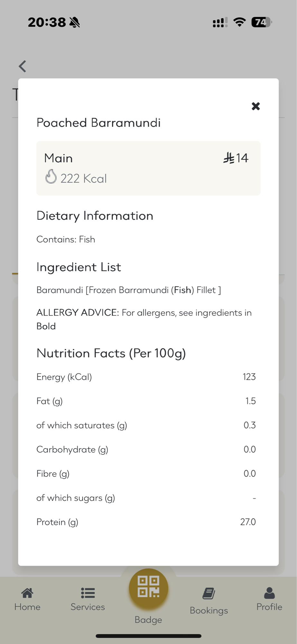Tap the Ingredient List heading
This screenshot has height=644, width=297.
(79, 267)
